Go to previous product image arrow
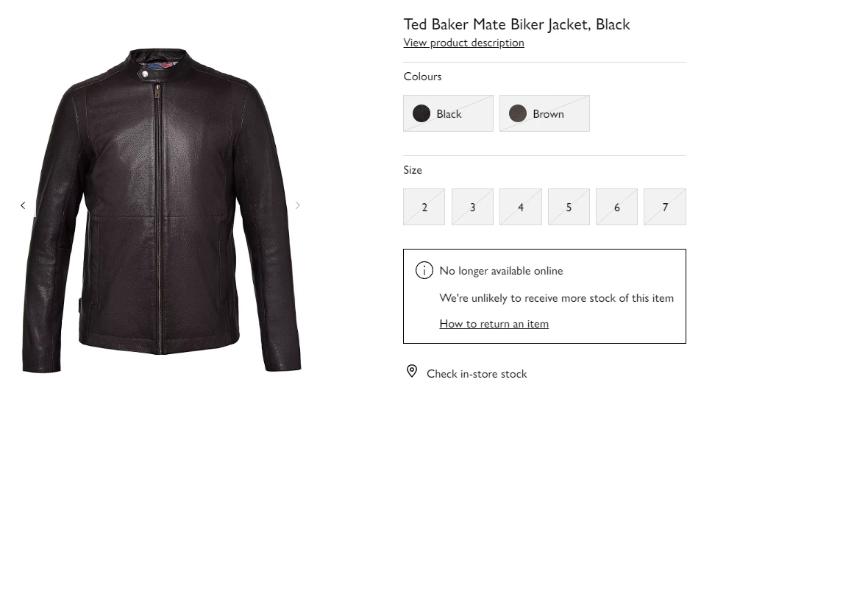 click(23, 205)
